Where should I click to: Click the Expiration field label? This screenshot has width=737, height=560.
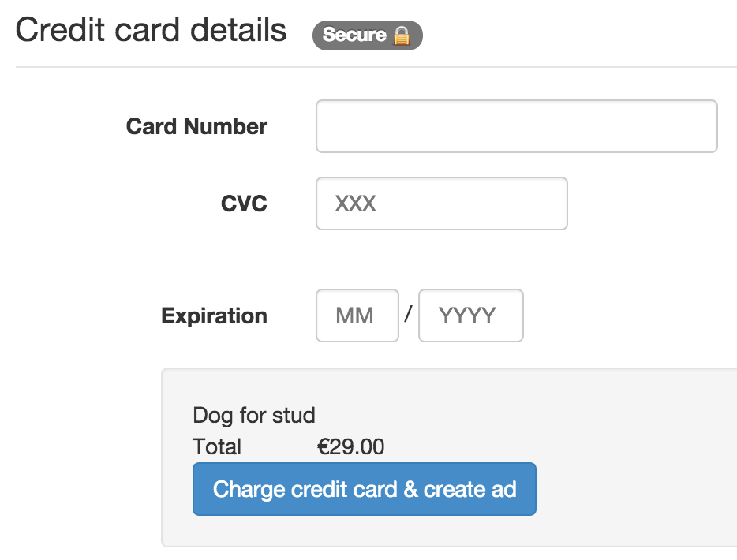click(x=214, y=315)
